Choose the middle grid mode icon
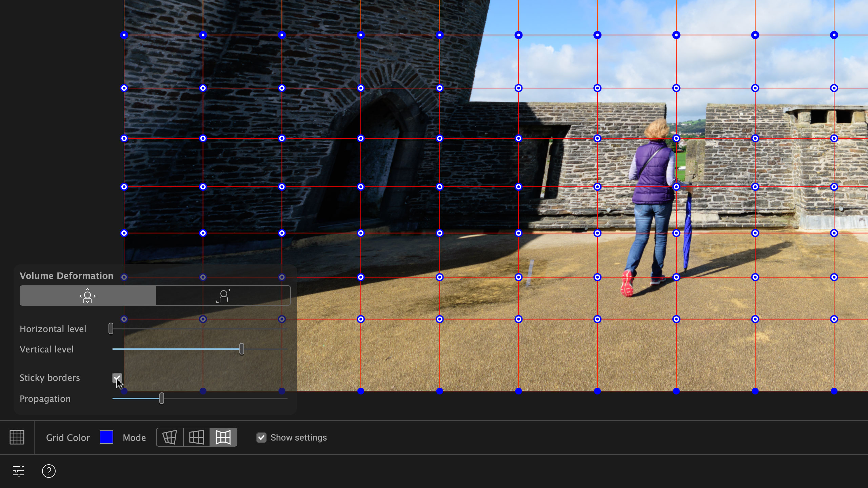 196,437
